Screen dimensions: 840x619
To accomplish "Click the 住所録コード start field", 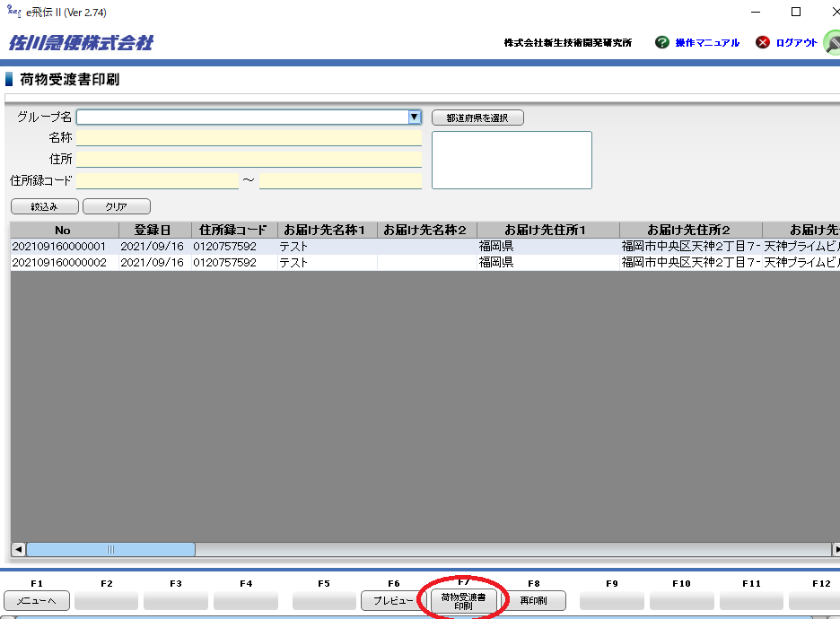I will point(157,180).
